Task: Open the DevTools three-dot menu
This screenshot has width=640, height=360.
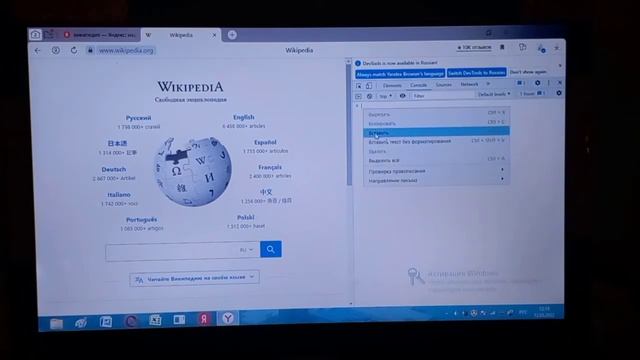Action: point(549,83)
